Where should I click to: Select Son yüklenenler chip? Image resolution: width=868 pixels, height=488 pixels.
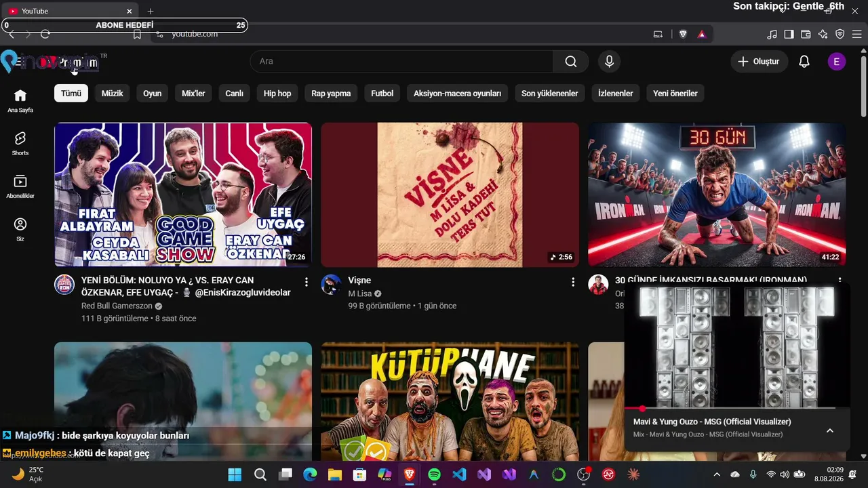tap(550, 94)
